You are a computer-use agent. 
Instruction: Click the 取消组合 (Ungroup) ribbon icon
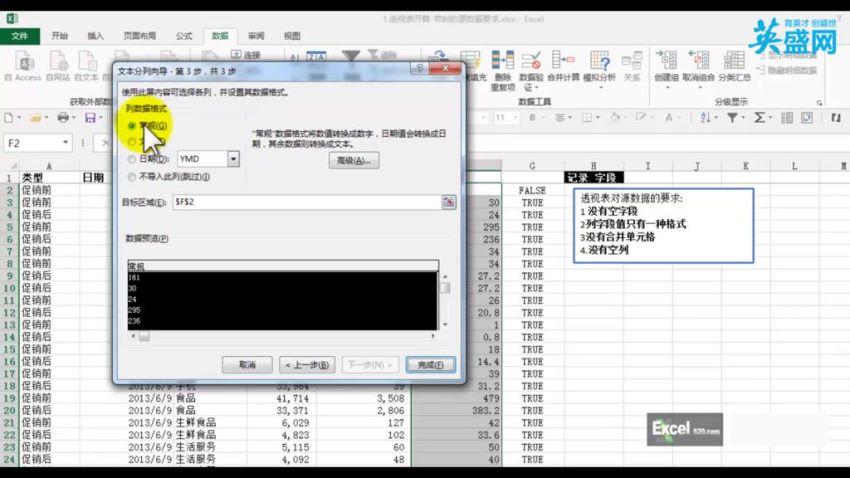700,65
